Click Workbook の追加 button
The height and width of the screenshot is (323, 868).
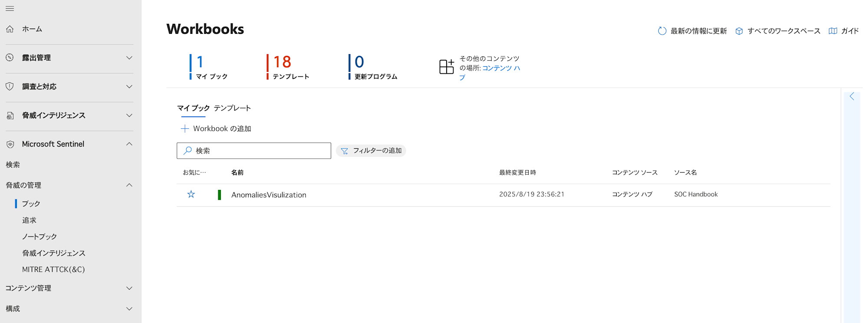[x=216, y=128]
